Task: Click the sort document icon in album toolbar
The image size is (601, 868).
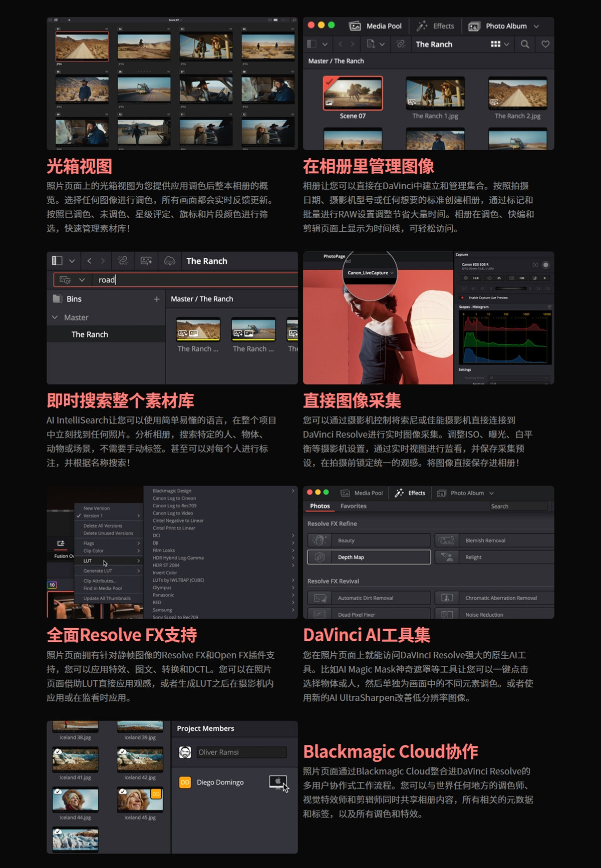Action: 371,44
